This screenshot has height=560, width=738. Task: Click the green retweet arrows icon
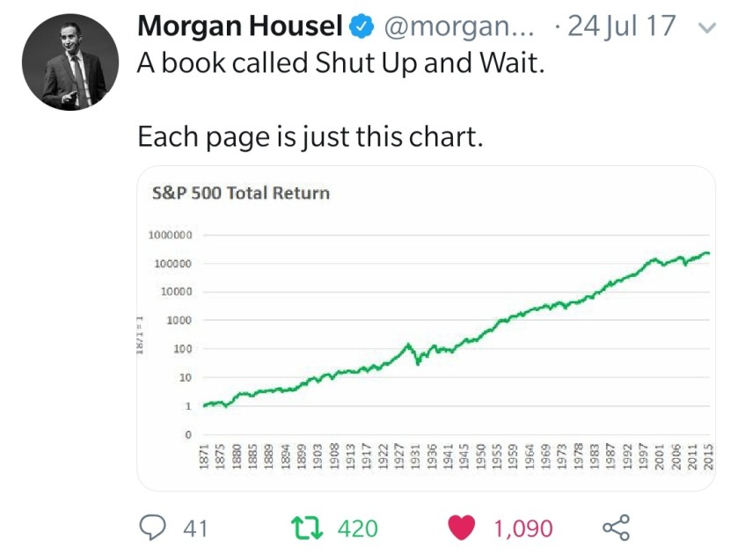tap(311, 527)
